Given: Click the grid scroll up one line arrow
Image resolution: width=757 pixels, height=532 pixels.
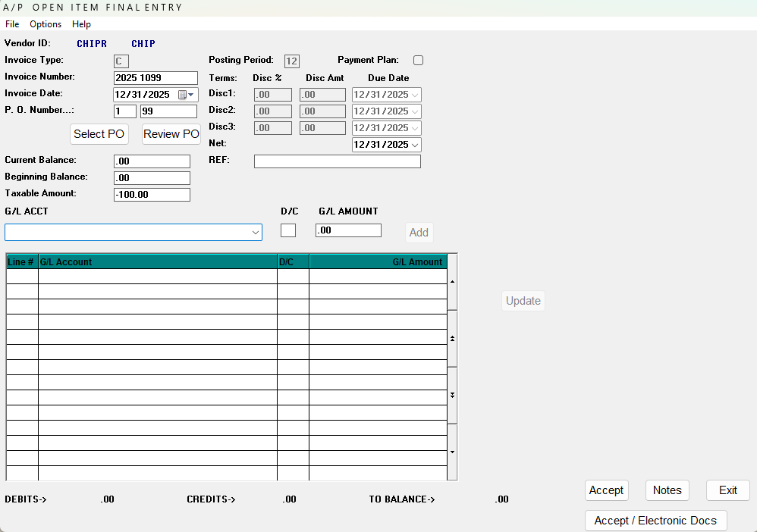Looking at the screenshot, I should click(x=452, y=282).
